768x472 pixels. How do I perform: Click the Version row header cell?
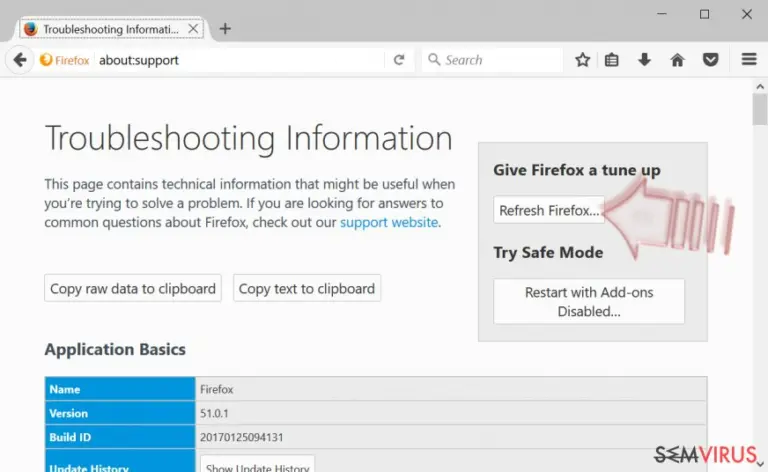(x=120, y=413)
